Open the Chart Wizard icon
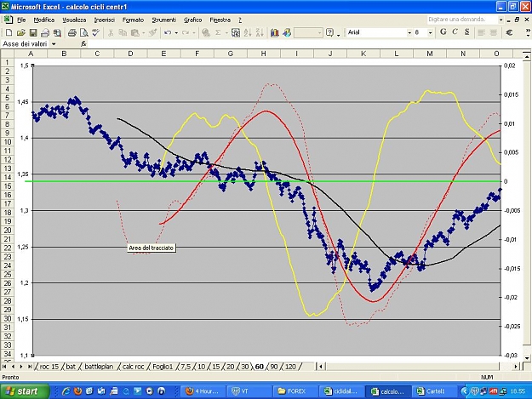 [274, 32]
